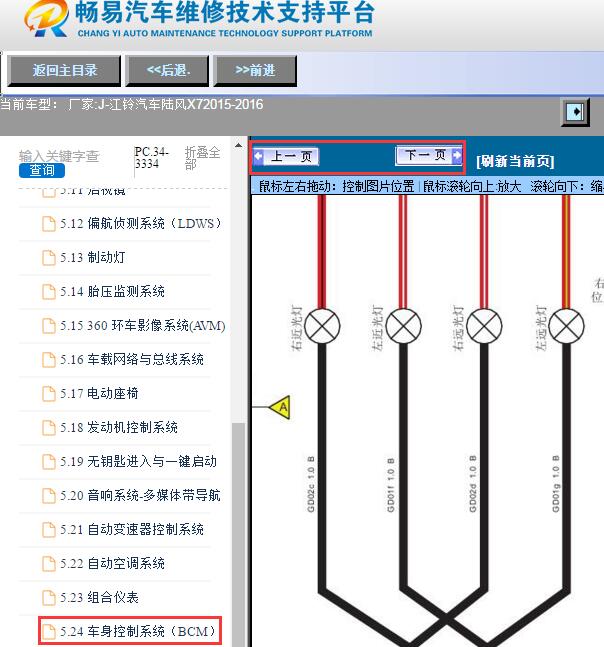Select 5.12 偏航侦测系统（LDWS） entry
Screen dimensions: 604x647
141,224
